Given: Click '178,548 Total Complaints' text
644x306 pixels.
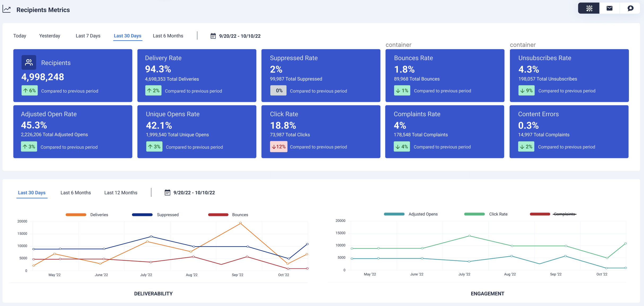Looking at the screenshot, I should [421, 134].
